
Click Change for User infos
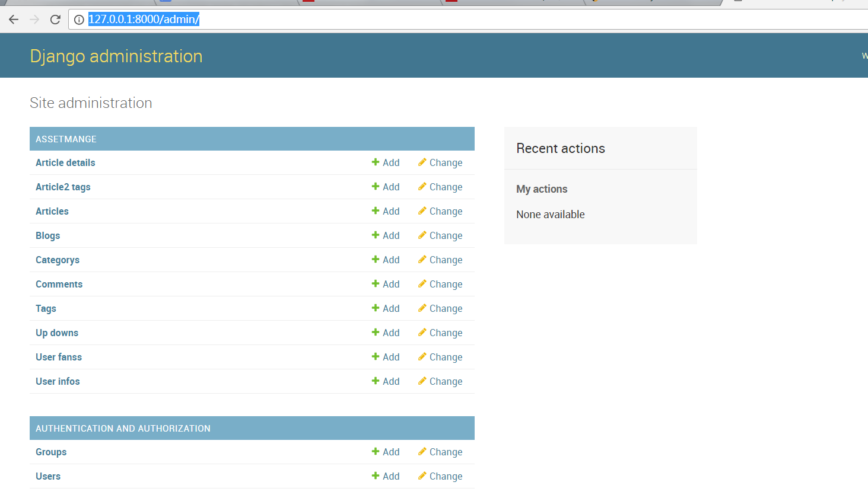(440, 381)
